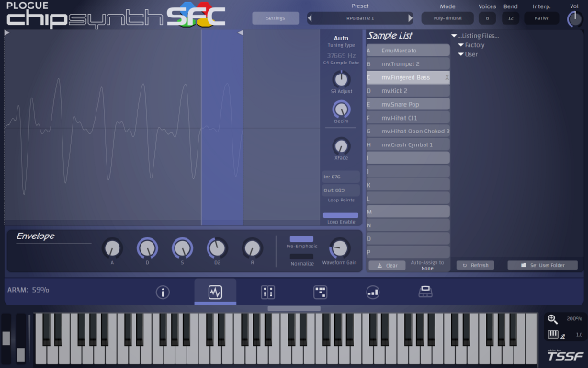
Task: Select empty sample slot I
Action: click(x=408, y=157)
